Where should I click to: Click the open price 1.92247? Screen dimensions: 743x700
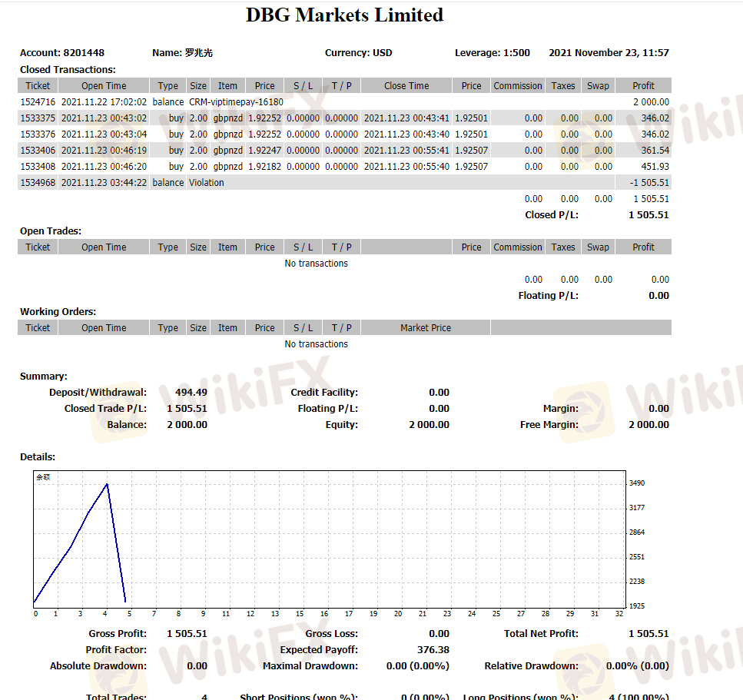[x=265, y=151]
